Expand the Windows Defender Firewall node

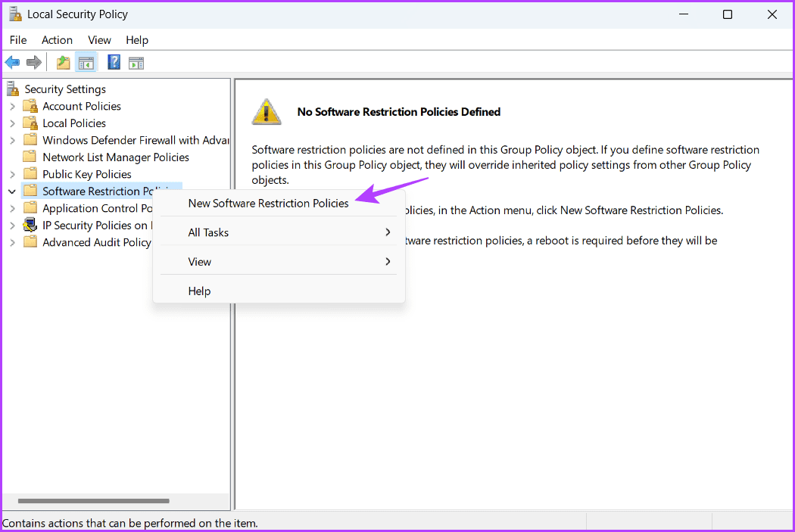12,140
